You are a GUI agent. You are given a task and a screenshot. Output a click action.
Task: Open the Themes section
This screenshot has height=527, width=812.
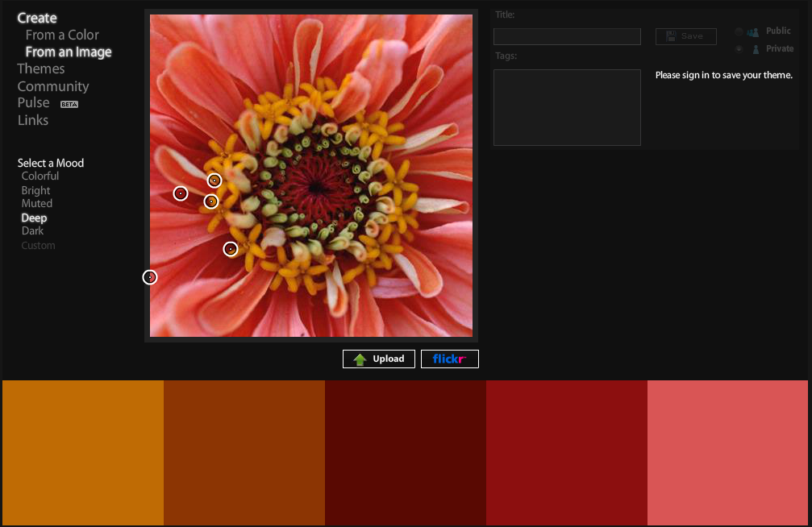click(41, 68)
